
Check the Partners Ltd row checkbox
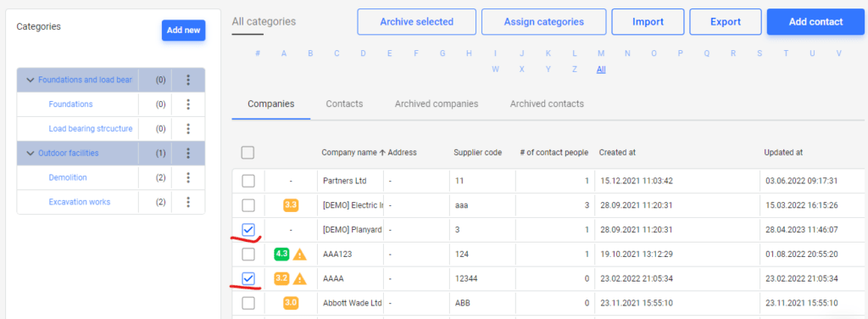tap(248, 181)
